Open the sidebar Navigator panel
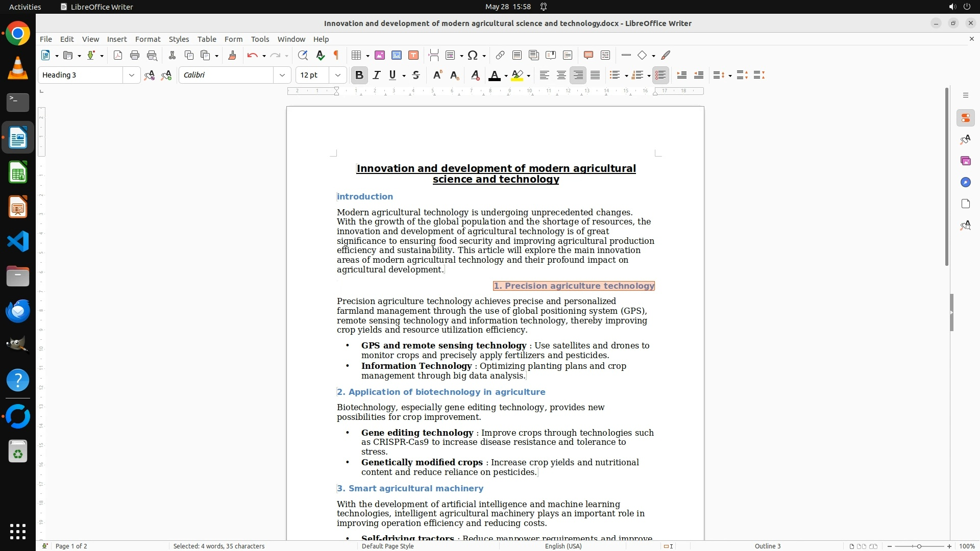The width and height of the screenshot is (980, 551). (x=965, y=182)
